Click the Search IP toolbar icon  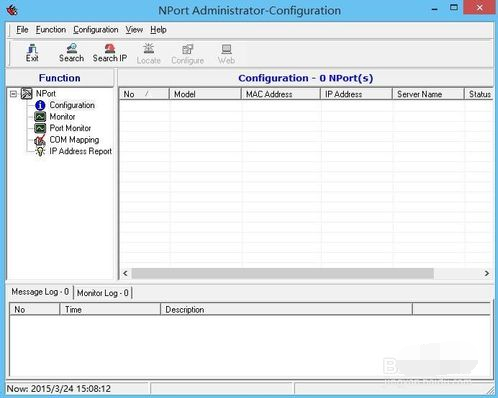[110, 53]
